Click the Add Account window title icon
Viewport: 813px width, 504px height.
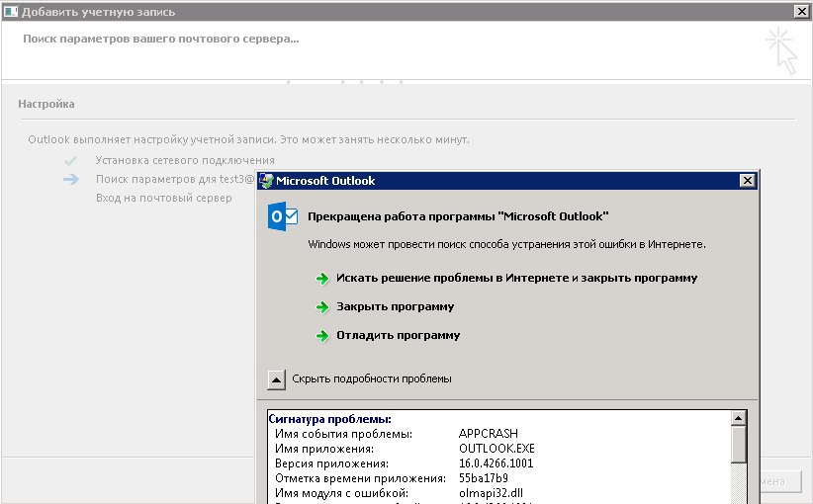[x=10, y=12]
